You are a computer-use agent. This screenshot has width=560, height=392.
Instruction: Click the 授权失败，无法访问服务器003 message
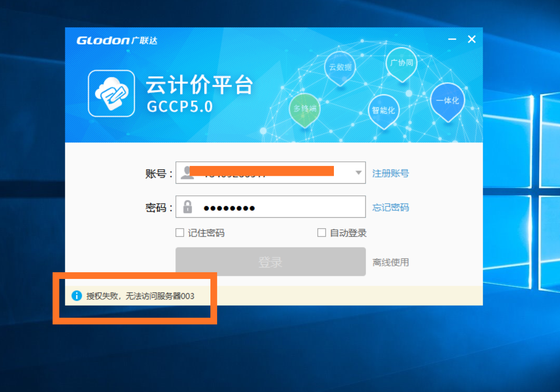(x=140, y=296)
